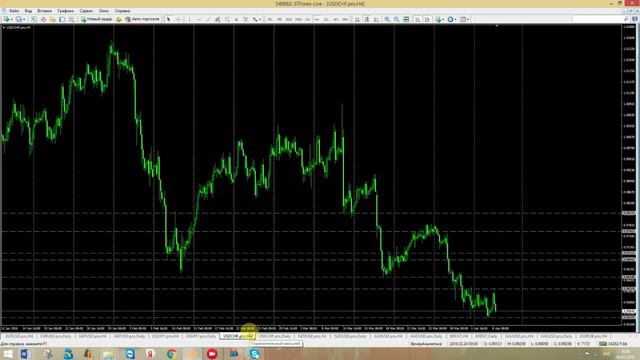This screenshot has height=360, width=640.
Task: Open the periods clock icon
Action: 451,19
